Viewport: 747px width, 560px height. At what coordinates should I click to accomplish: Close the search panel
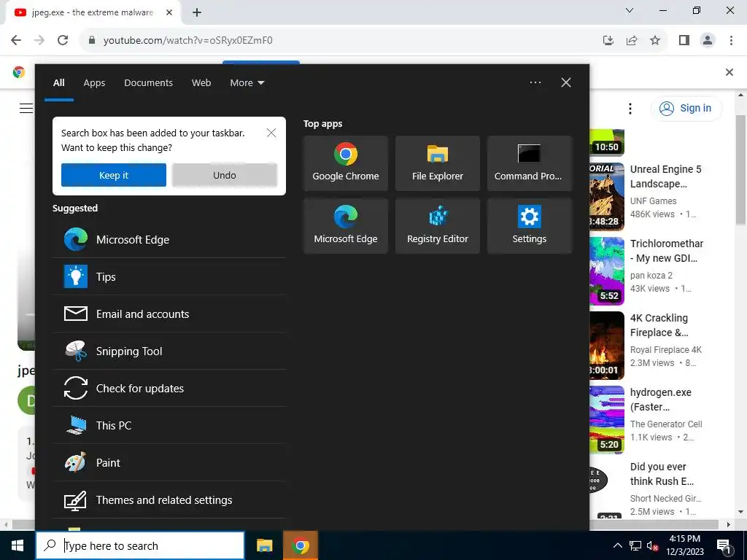(x=566, y=82)
